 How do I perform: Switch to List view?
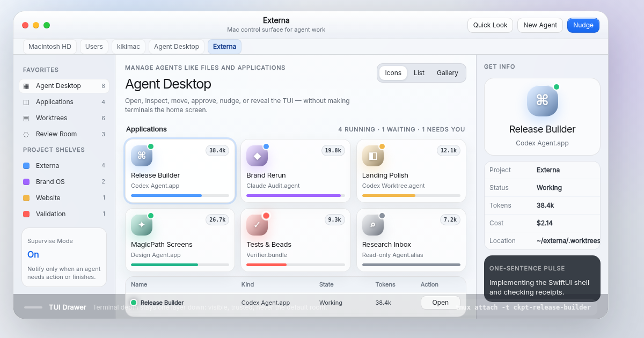coord(419,73)
